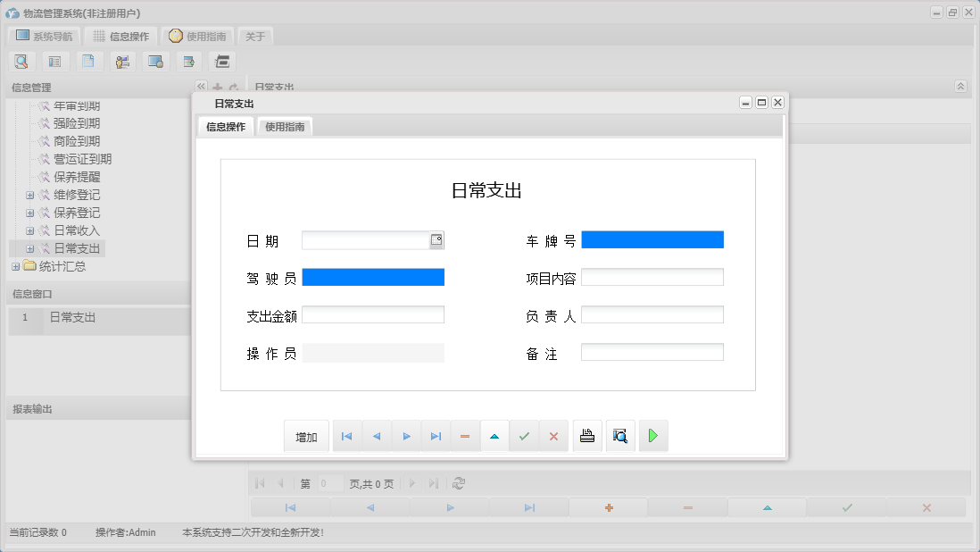Viewport: 980px width, 552px height.
Task: Click the new window toolbar icon
Action: click(188, 61)
